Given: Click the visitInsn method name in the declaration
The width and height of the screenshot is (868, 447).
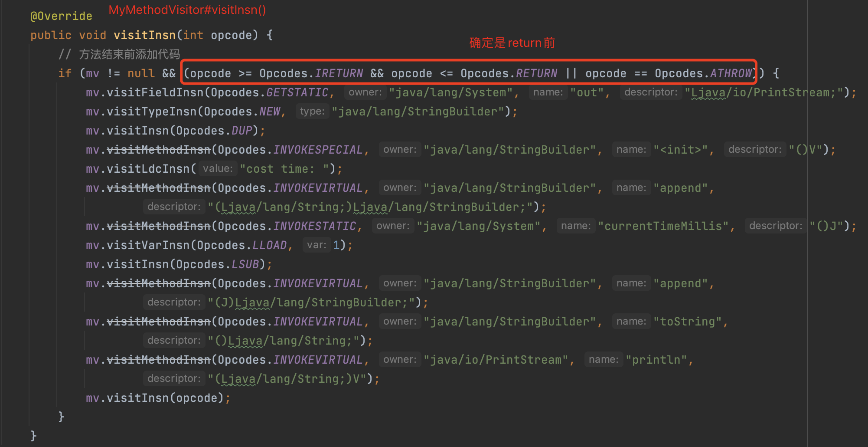Looking at the screenshot, I should click(144, 35).
